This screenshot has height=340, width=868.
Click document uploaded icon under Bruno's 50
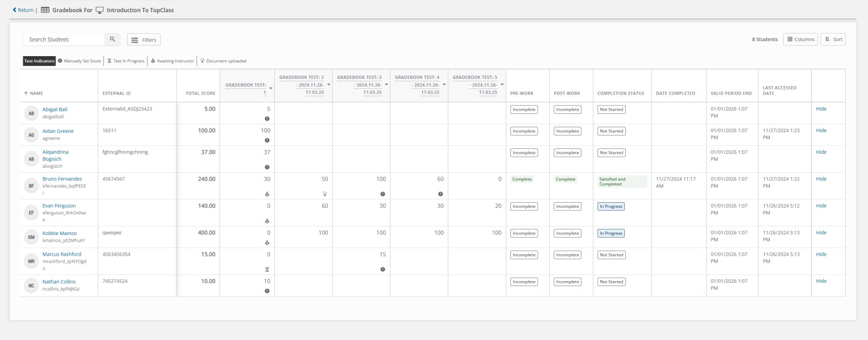click(325, 194)
